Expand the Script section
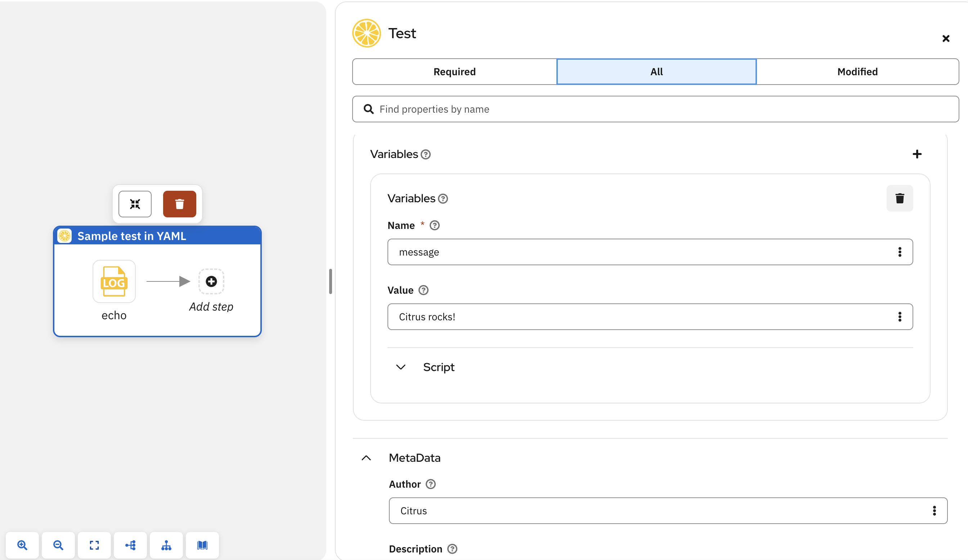The width and height of the screenshot is (968, 560). (401, 367)
